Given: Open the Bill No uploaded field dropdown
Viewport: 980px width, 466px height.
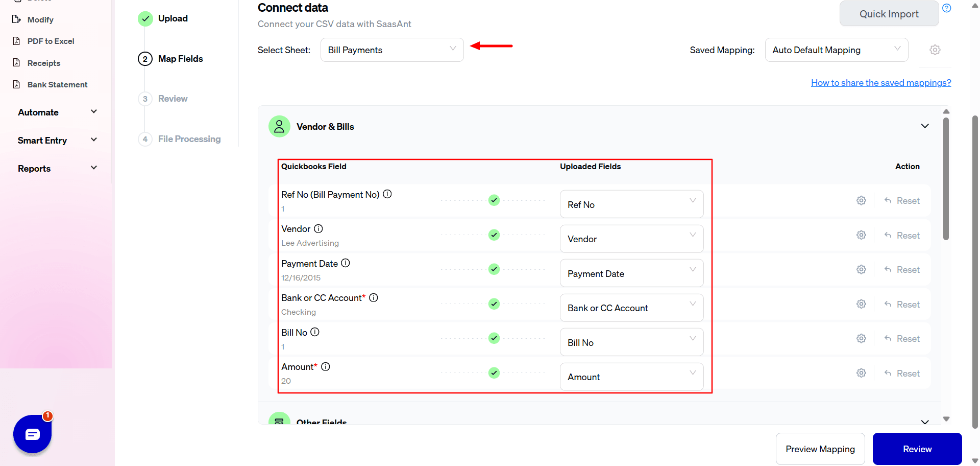Looking at the screenshot, I should click(631, 342).
